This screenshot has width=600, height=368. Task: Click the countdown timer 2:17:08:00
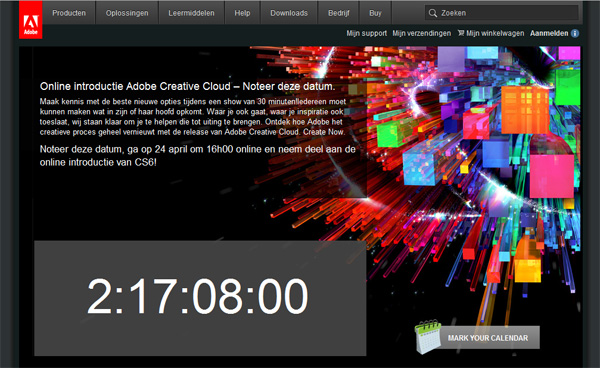coord(197,296)
